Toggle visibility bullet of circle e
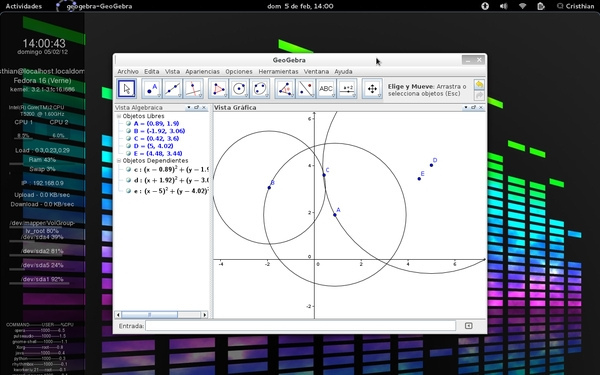 tap(129, 191)
